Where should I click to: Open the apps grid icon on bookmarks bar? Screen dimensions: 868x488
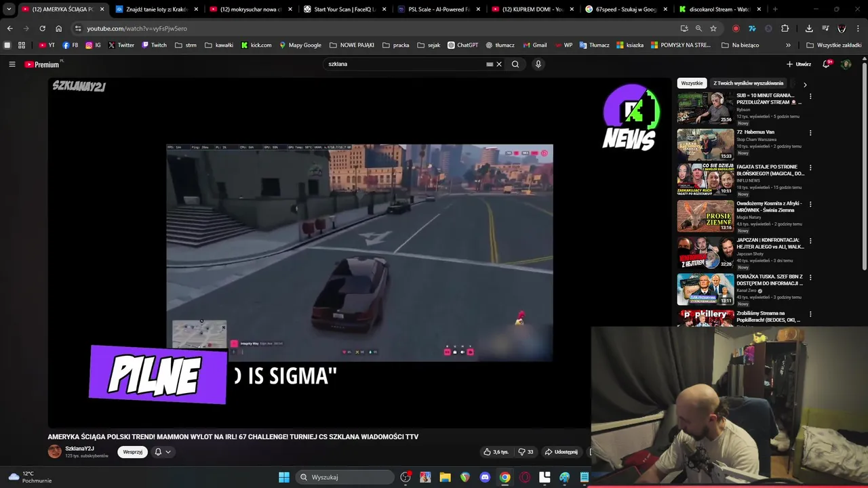pyautogui.click(x=22, y=45)
